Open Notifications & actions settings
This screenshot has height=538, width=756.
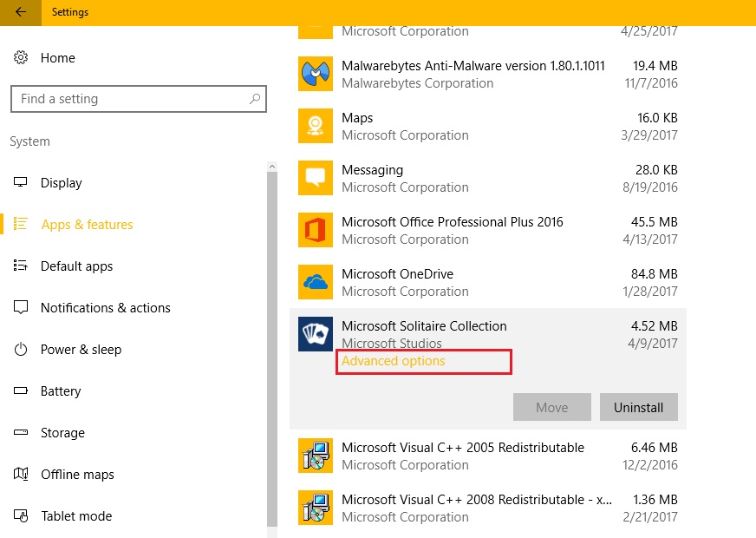click(105, 308)
